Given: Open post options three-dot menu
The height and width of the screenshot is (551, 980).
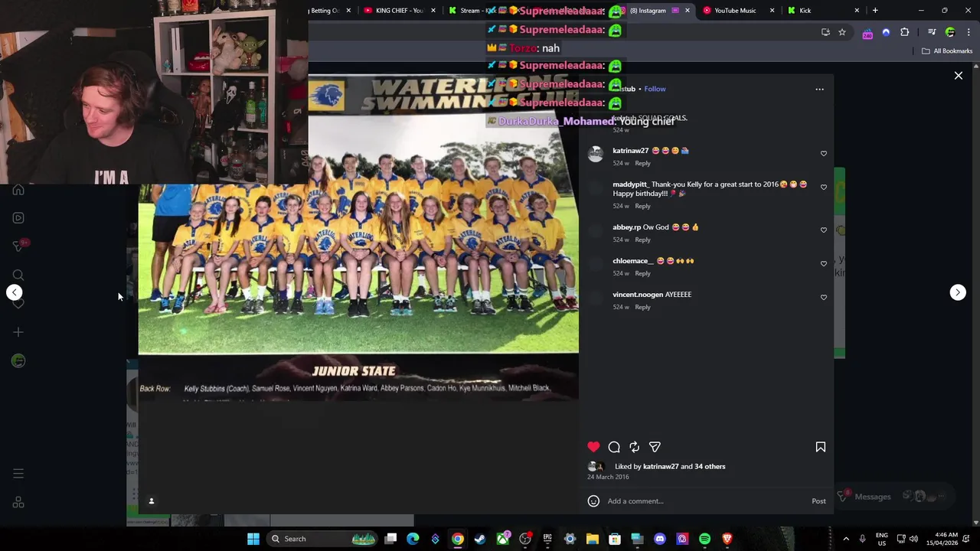Looking at the screenshot, I should pos(819,89).
